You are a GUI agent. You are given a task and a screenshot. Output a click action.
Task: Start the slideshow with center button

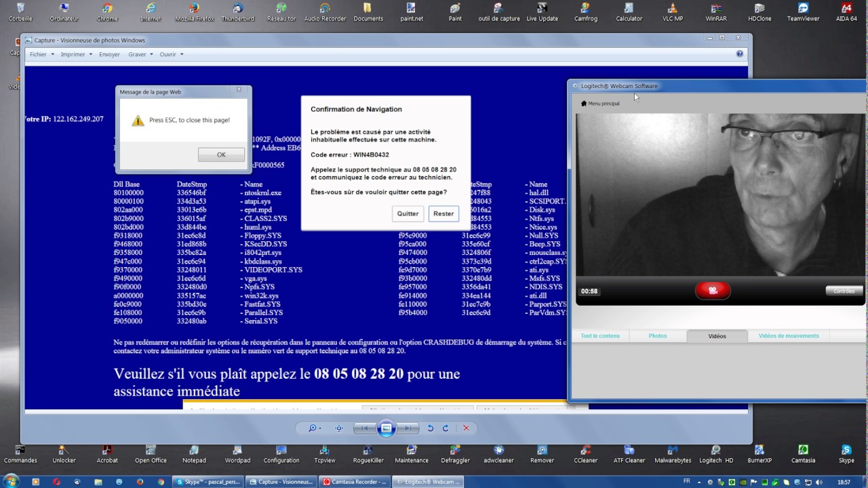[386, 428]
